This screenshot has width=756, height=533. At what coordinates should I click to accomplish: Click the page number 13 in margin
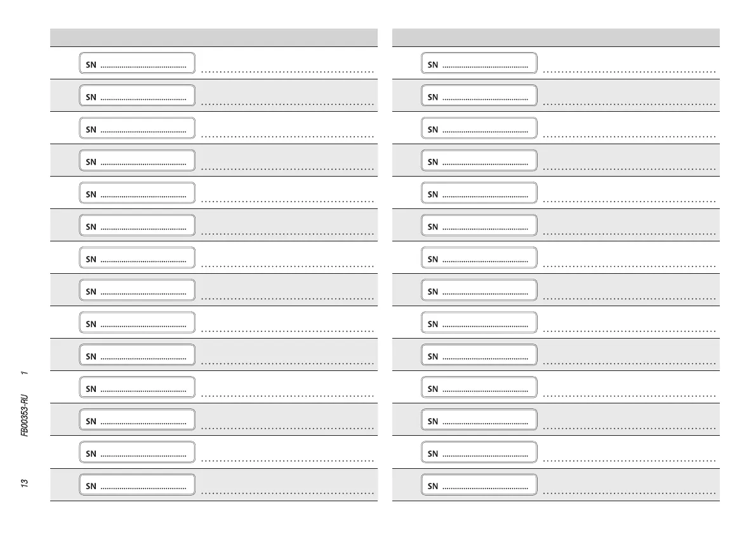(x=24, y=483)
